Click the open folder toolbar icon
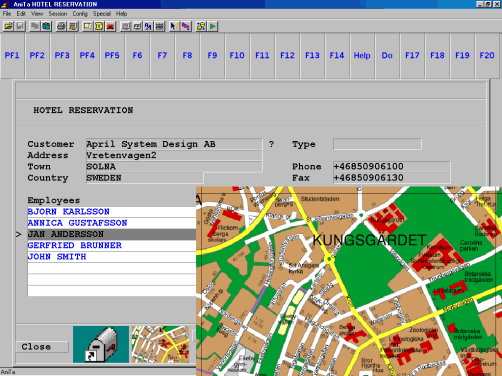Image resolution: width=502 pixels, height=376 pixels. click(8, 26)
